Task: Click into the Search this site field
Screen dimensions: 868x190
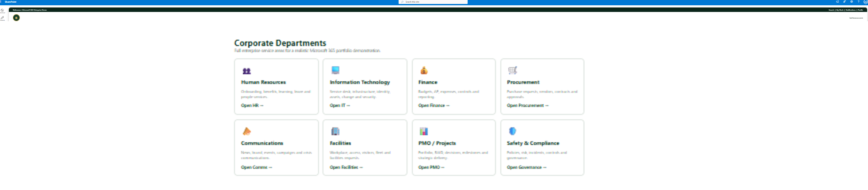Action: pyautogui.click(x=433, y=2)
